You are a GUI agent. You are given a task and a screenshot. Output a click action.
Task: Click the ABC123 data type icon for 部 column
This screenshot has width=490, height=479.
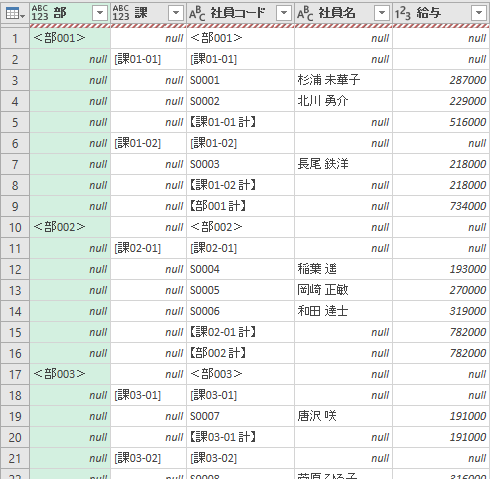point(40,13)
